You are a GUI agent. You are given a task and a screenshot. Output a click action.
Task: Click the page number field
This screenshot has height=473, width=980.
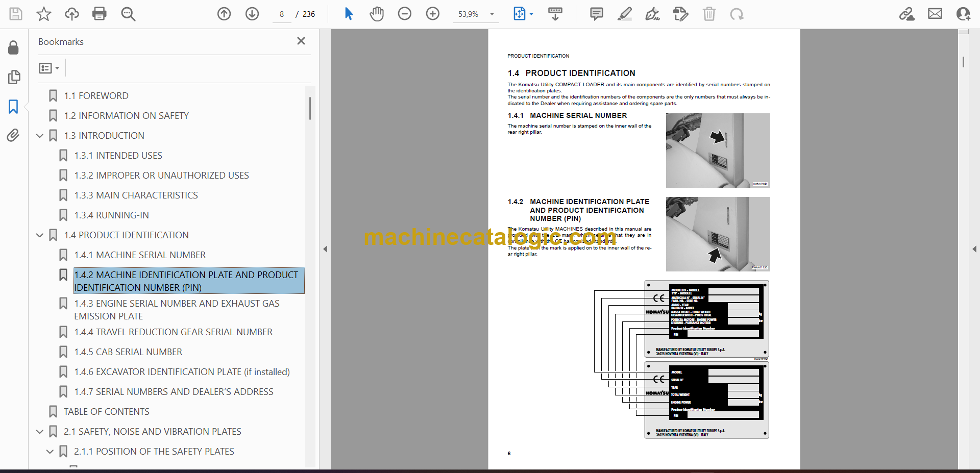[x=282, y=14]
